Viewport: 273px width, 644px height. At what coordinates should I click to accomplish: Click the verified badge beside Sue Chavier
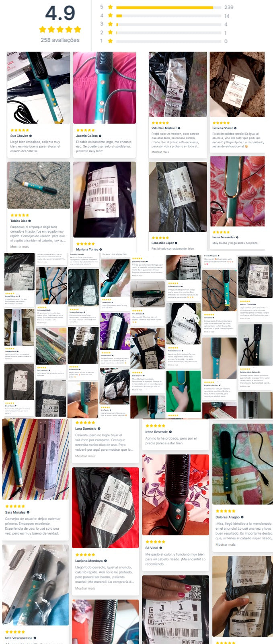[31, 136]
